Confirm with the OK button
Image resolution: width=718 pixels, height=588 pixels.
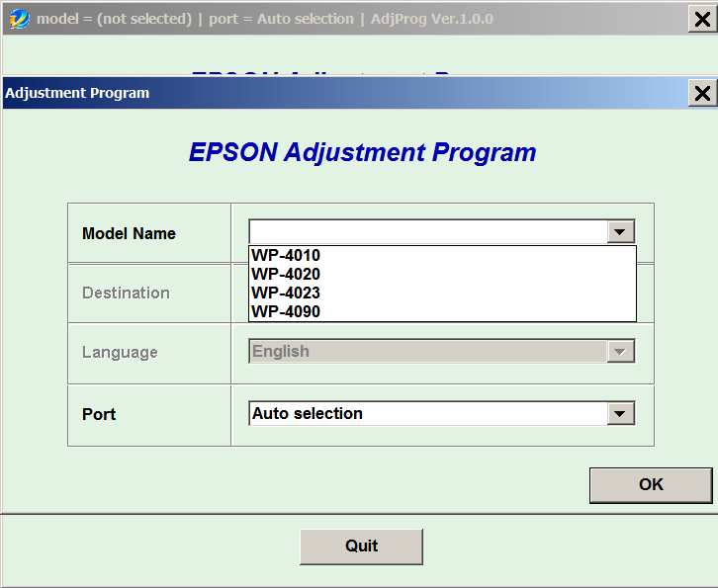tap(651, 485)
